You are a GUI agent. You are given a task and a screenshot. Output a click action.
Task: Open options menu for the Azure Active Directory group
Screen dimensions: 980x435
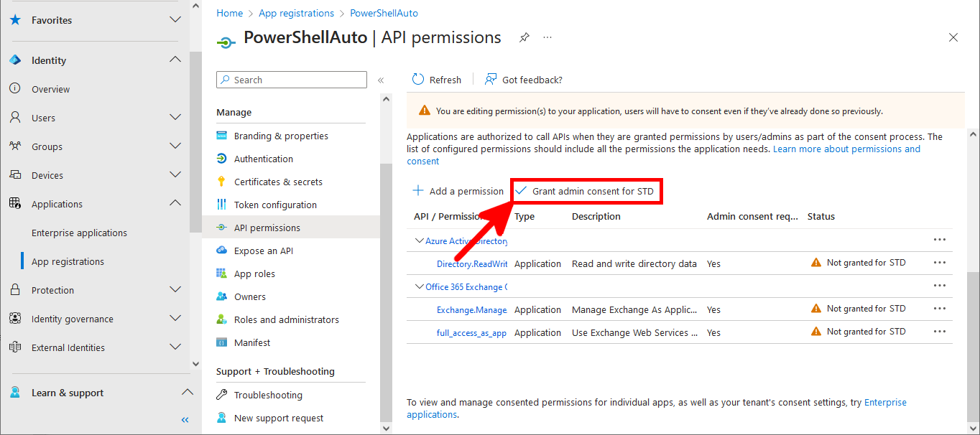[939, 240]
